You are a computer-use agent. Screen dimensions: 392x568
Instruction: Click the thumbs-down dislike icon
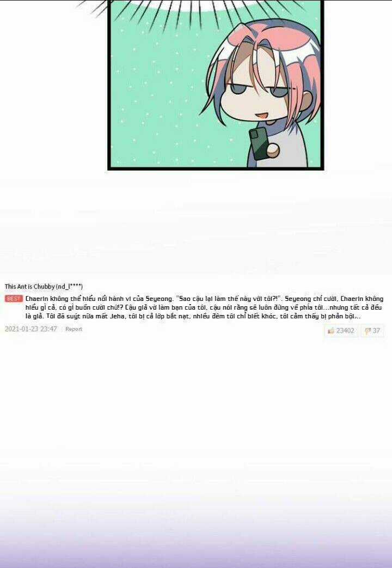(367, 330)
